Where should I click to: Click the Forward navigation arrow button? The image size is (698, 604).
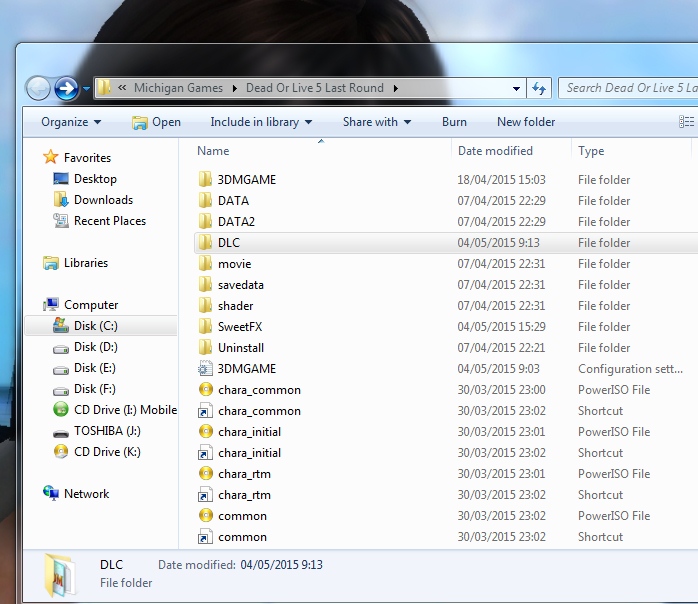tap(67, 88)
